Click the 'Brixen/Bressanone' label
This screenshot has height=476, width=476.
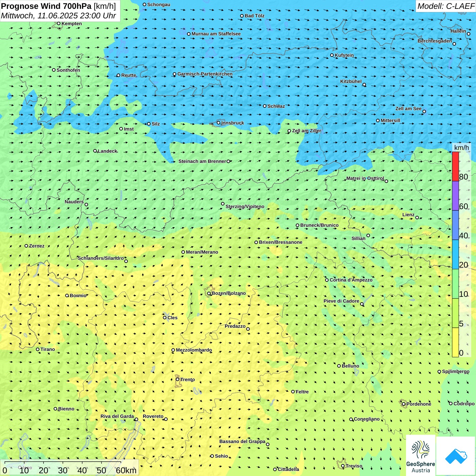click(280, 242)
